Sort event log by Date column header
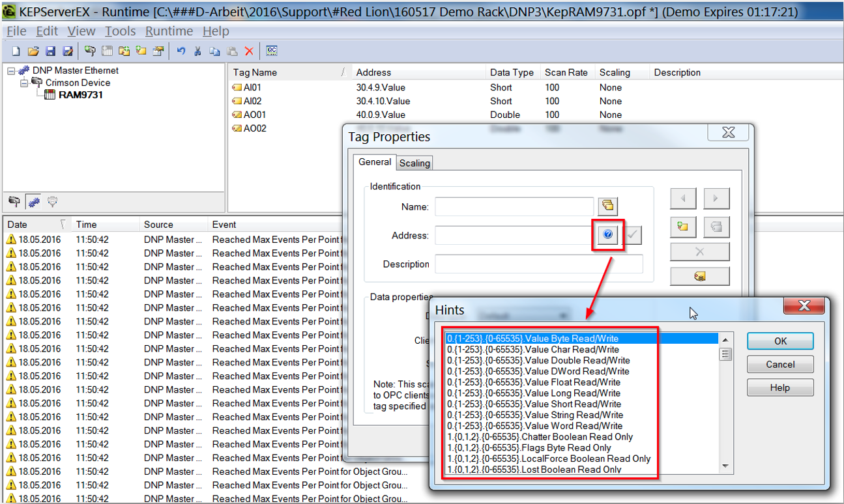 click(x=36, y=224)
